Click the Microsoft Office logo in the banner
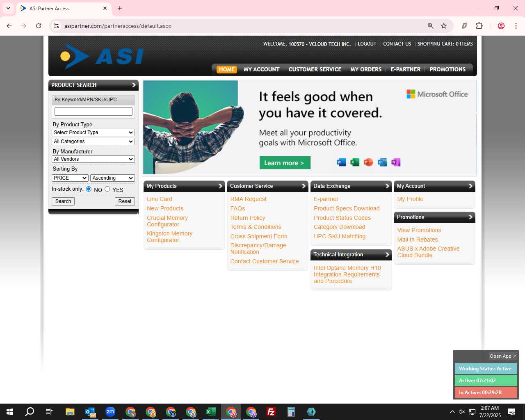The image size is (525, 420). pos(437,94)
